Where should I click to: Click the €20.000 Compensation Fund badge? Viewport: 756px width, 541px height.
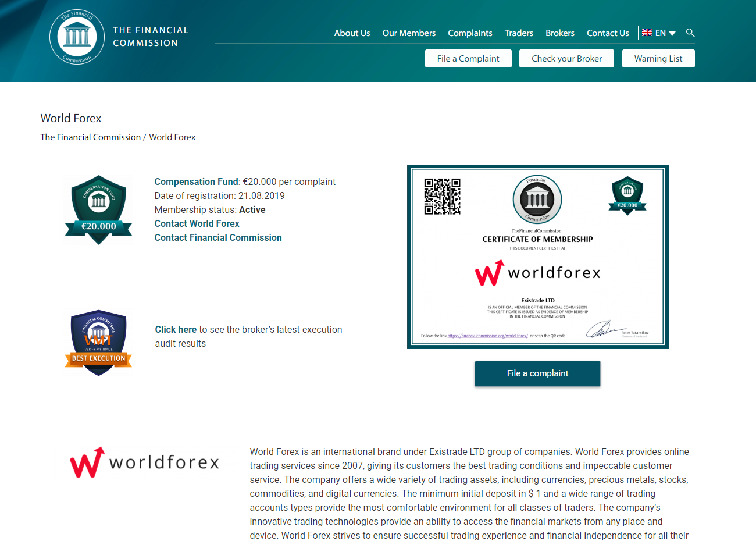point(98,210)
